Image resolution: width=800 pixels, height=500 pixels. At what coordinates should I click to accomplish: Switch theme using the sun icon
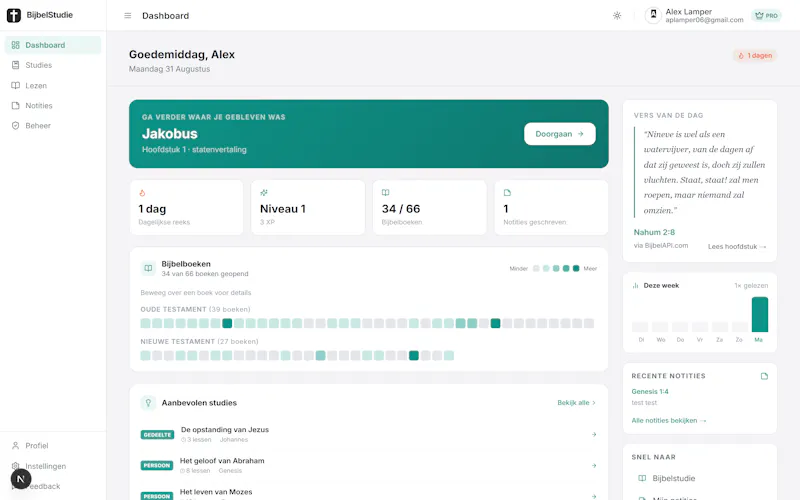click(x=617, y=16)
